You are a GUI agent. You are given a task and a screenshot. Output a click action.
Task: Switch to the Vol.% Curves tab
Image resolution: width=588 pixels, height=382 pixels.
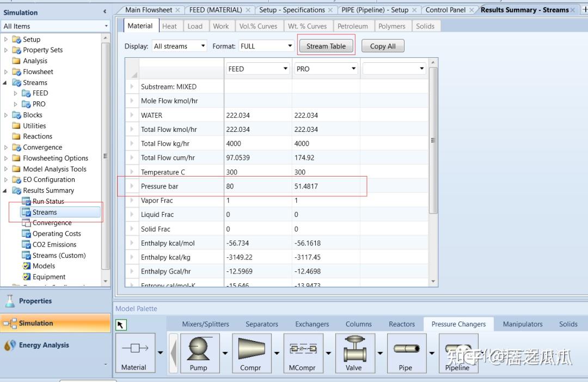(x=258, y=26)
